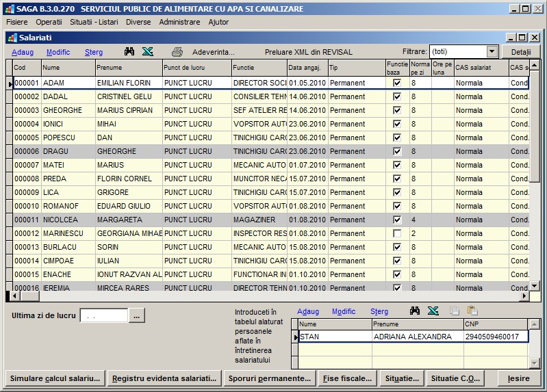This screenshot has width=547, height=392.
Task: Click the employee table's scroll down arrow
Action: point(535,287)
